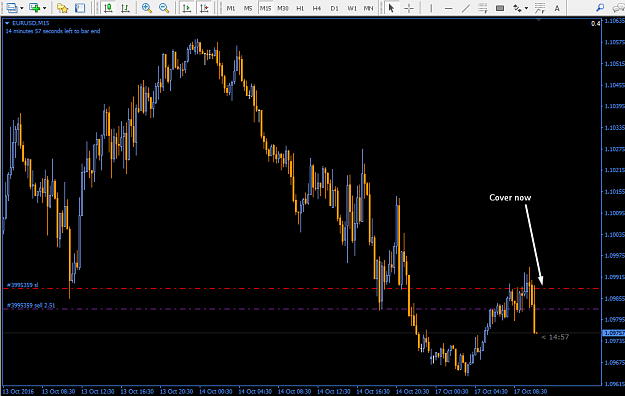Image resolution: width=625 pixels, height=396 pixels.
Task: Expand the Profiles dropdown arrow
Action: click(x=22, y=8)
